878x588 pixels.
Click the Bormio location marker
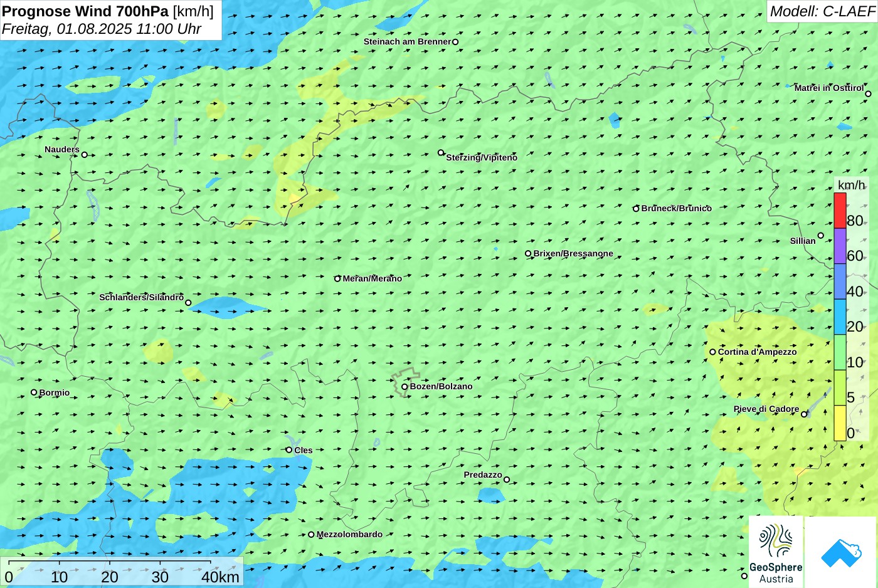(34, 392)
